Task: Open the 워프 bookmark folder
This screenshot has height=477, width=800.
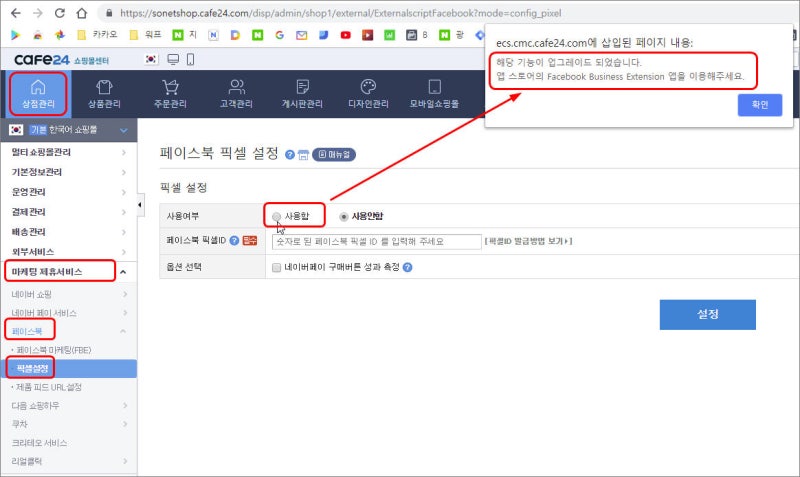Action: point(146,35)
